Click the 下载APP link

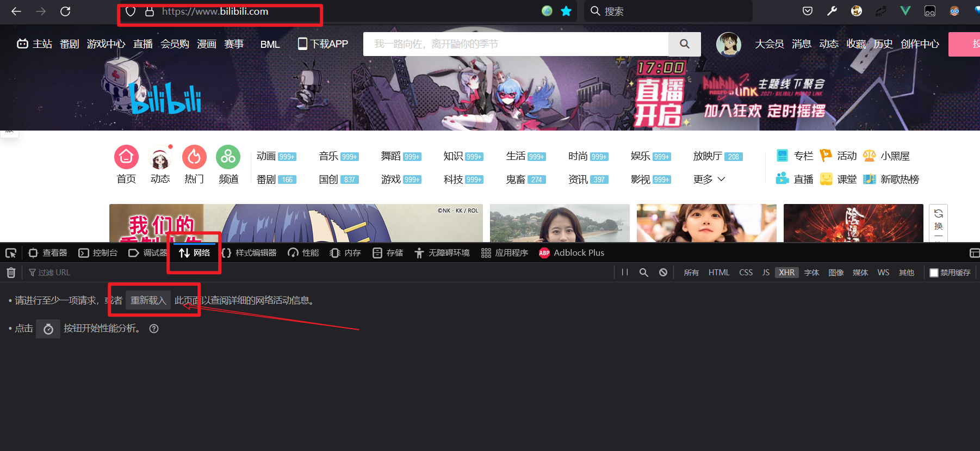tap(323, 44)
